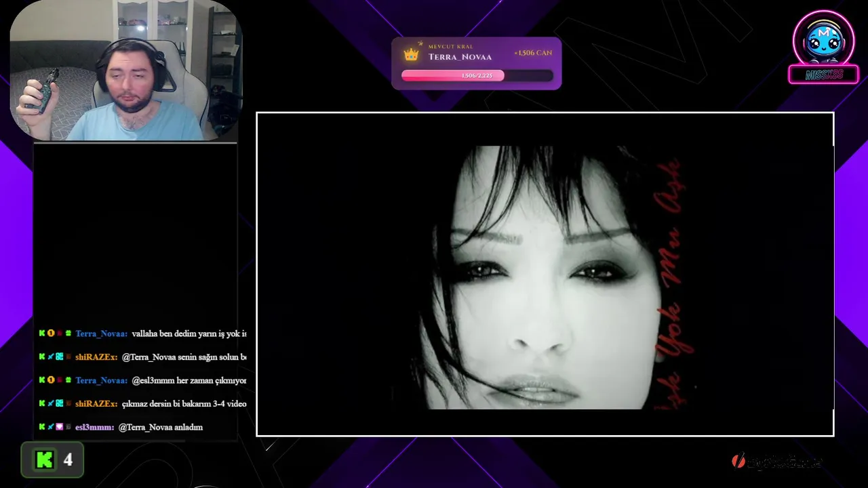This screenshot has width=868, height=488.
Task: Click the 'çıkmaz dersin bi bakarım' message text
Action: (184, 404)
